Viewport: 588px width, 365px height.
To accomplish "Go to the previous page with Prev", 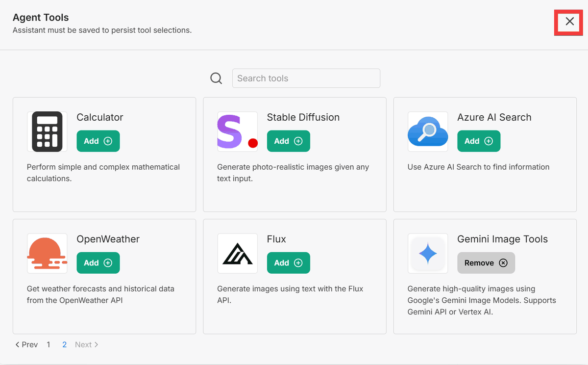I will [x=26, y=345].
